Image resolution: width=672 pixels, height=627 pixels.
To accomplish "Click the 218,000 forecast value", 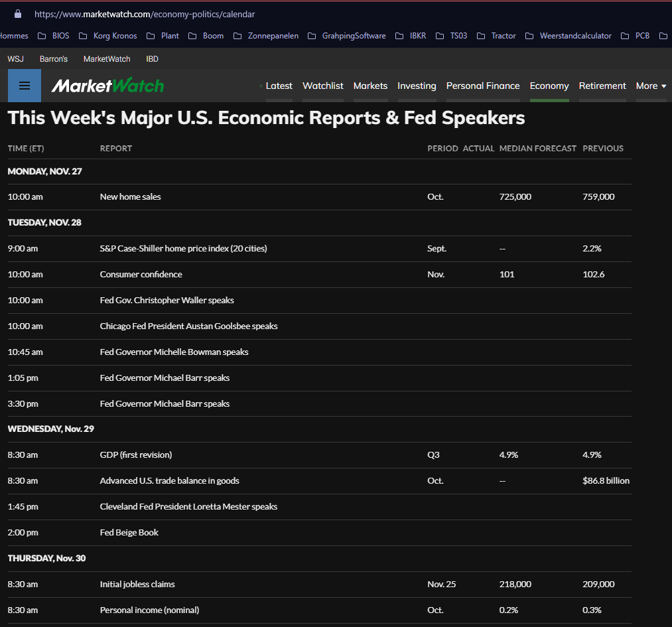I will point(515,584).
